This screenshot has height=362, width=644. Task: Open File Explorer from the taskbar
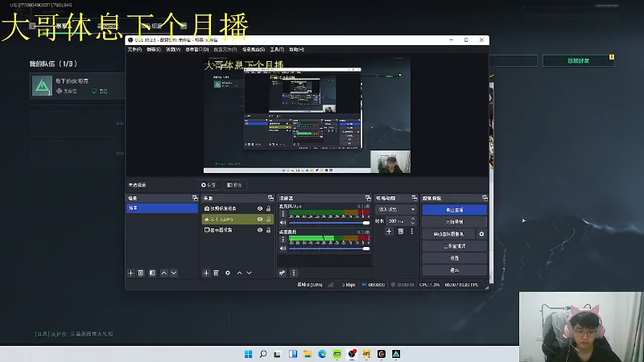click(x=308, y=354)
